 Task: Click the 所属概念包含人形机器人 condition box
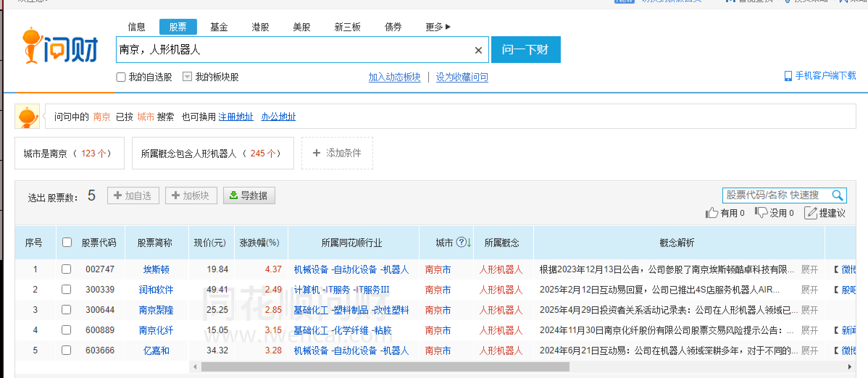click(x=213, y=153)
